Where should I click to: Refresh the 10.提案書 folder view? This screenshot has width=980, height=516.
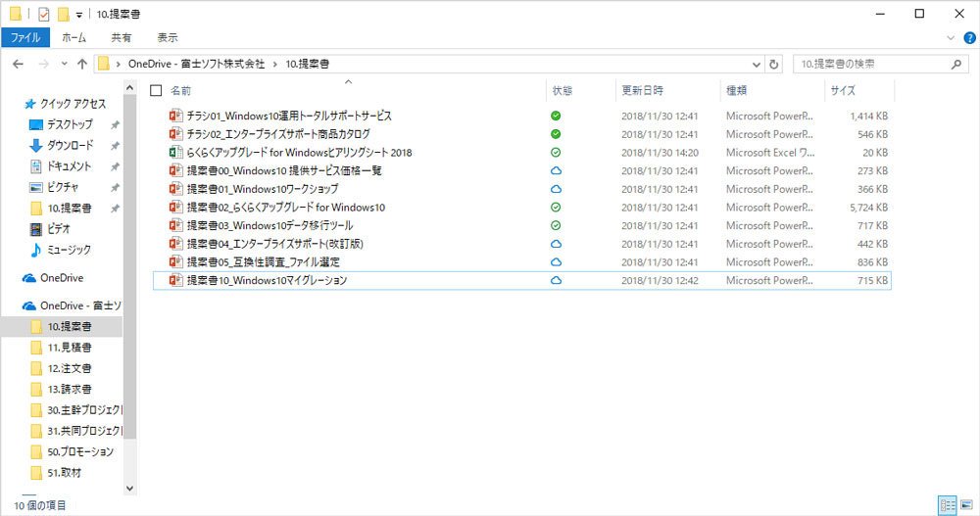point(774,64)
